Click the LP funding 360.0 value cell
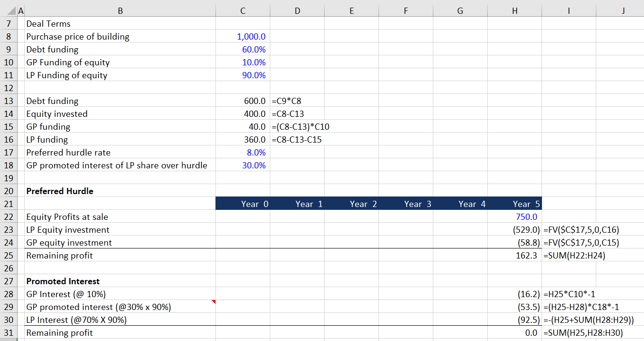Screen dimensions: 644x341 254,140
